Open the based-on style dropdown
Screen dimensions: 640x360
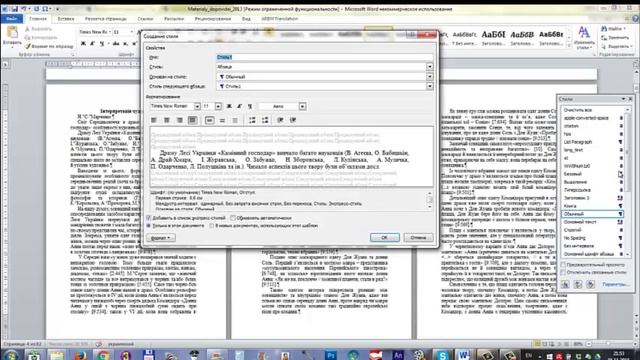pos(429,76)
